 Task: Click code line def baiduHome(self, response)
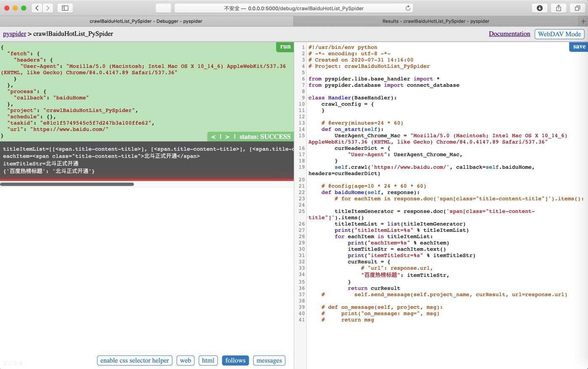tap(370, 192)
